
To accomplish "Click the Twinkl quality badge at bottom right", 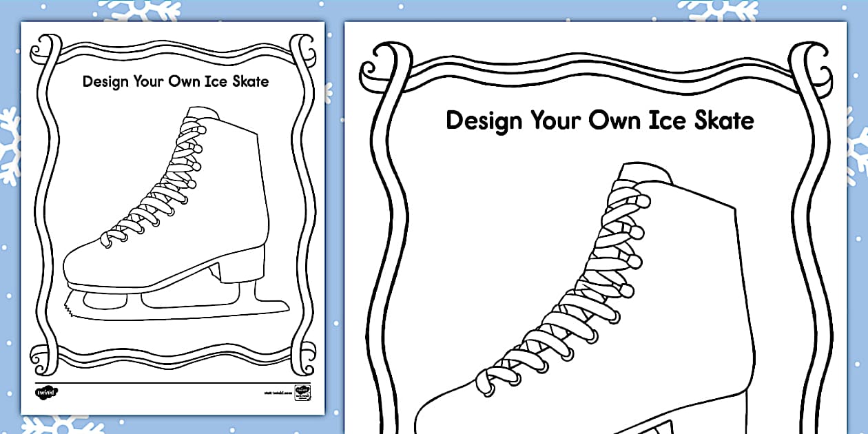I will (303, 391).
